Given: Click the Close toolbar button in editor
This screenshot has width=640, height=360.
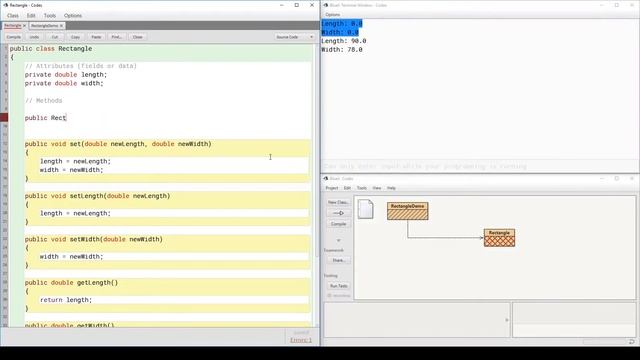Looking at the screenshot, I should (x=138, y=37).
